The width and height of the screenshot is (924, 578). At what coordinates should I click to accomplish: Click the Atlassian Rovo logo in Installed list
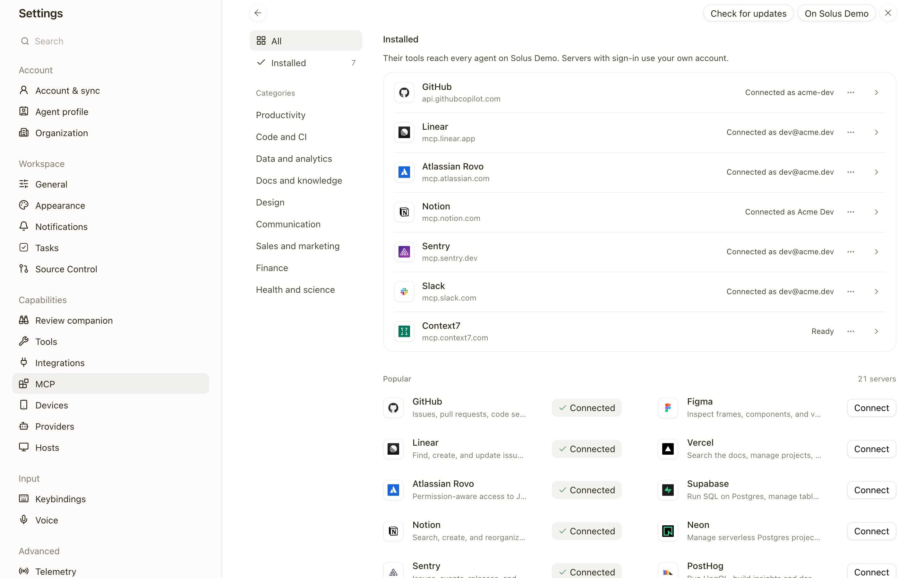click(404, 172)
